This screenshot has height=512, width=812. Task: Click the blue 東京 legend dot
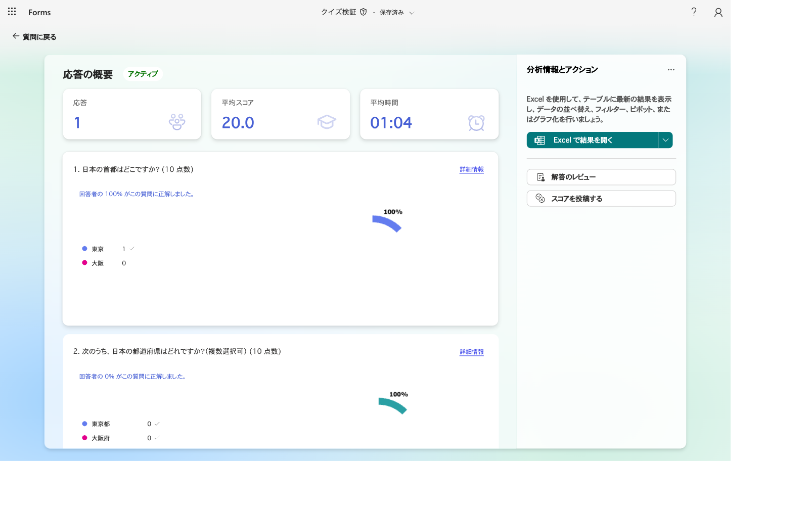point(84,249)
